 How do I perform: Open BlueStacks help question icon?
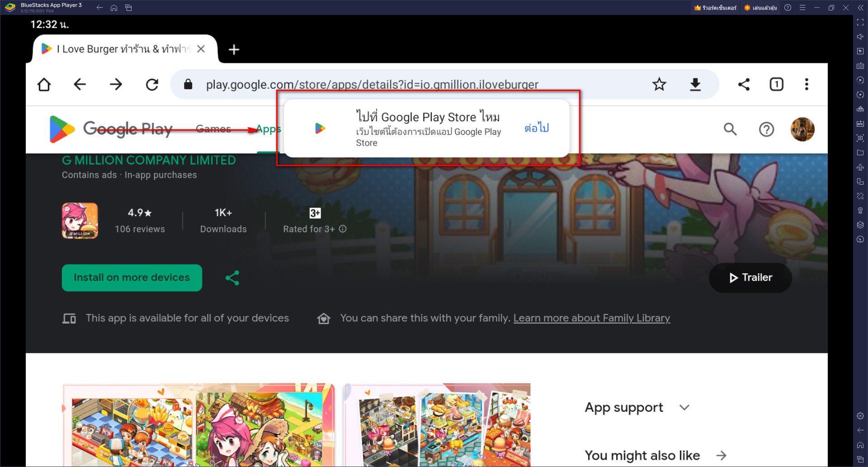(x=788, y=8)
